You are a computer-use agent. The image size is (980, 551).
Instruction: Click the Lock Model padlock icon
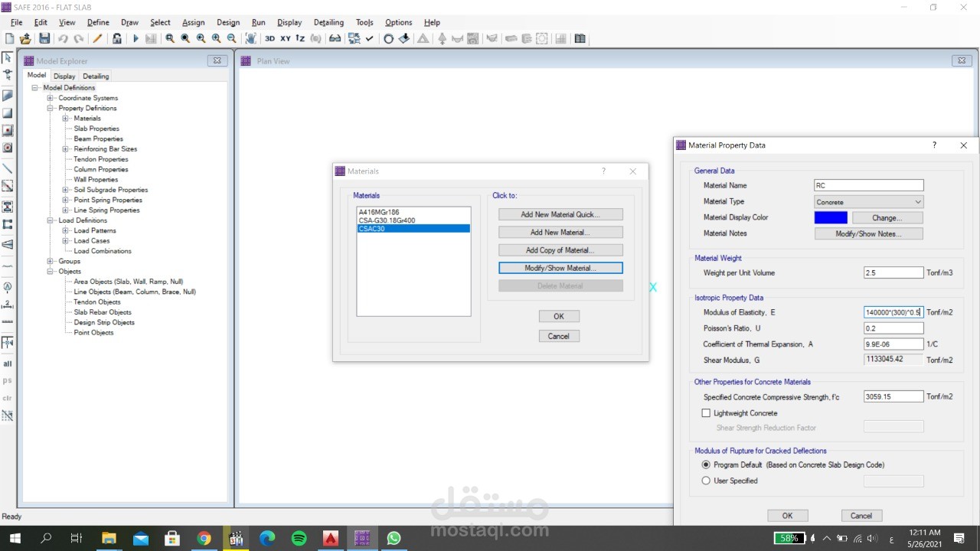coord(117,38)
